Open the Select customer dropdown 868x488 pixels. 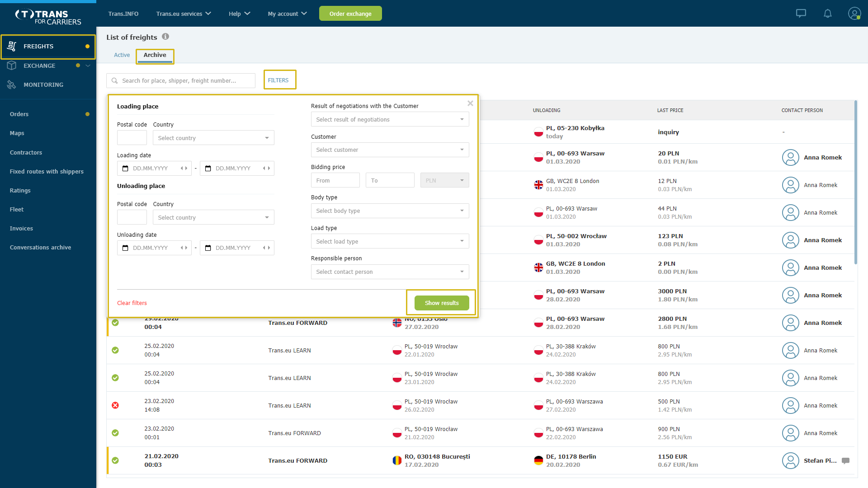click(390, 150)
